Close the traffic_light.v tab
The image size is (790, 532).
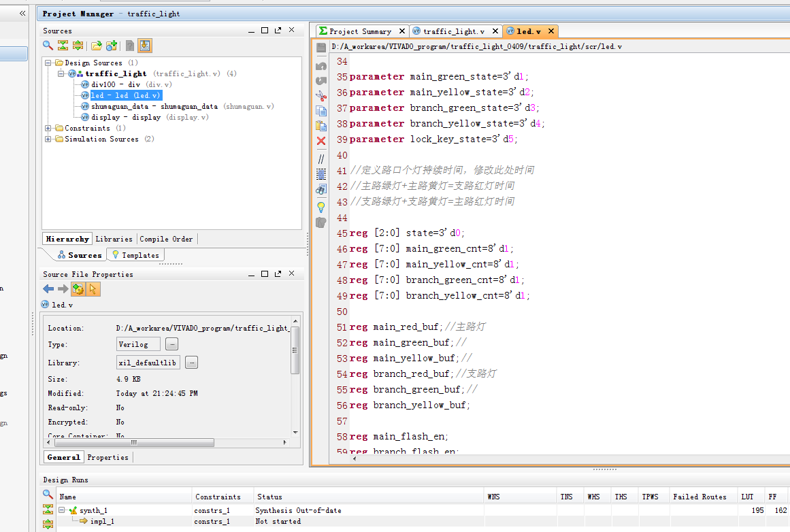tap(495, 31)
